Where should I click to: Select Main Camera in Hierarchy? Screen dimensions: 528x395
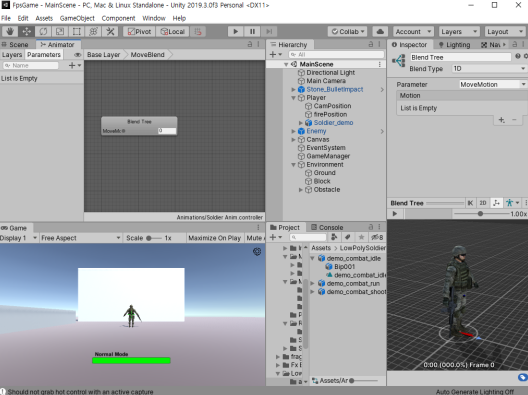tap(326, 81)
